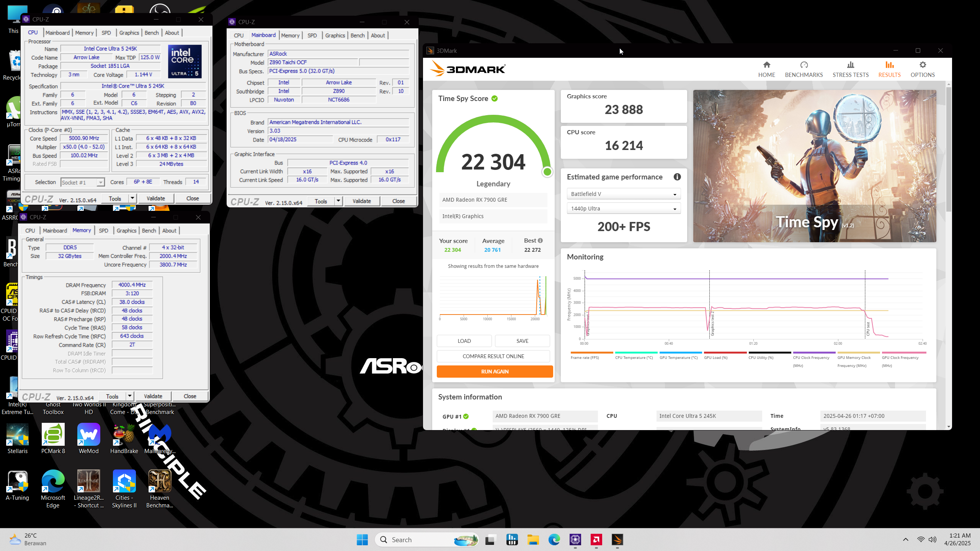Open the Microsoft Edge desktop shortcut

53,489
